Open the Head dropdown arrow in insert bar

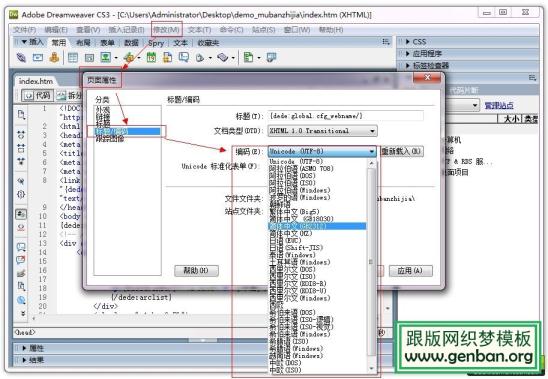click(210, 58)
